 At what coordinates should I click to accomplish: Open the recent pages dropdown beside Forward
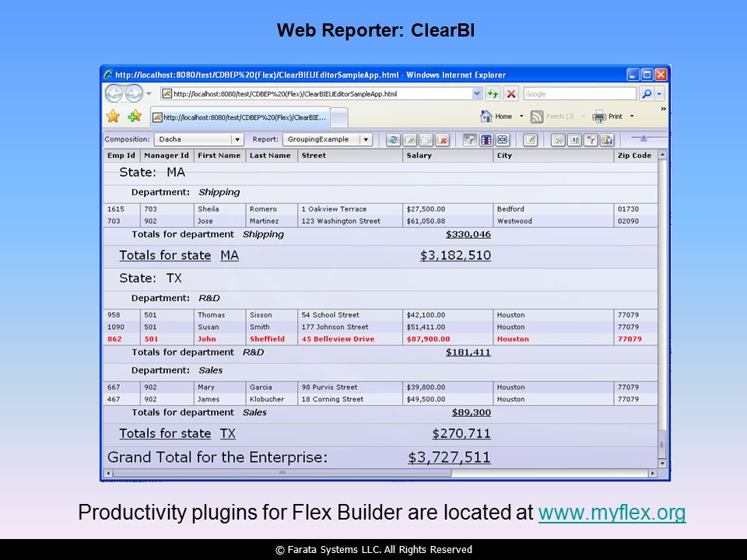149,93
